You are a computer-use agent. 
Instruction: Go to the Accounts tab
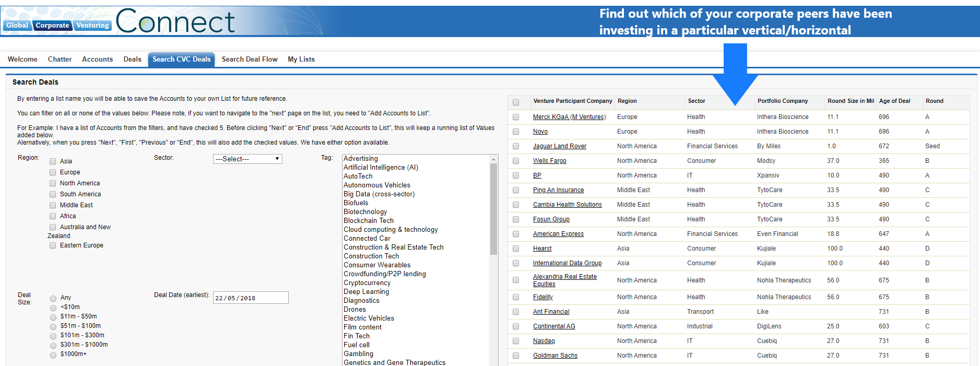coord(97,60)
